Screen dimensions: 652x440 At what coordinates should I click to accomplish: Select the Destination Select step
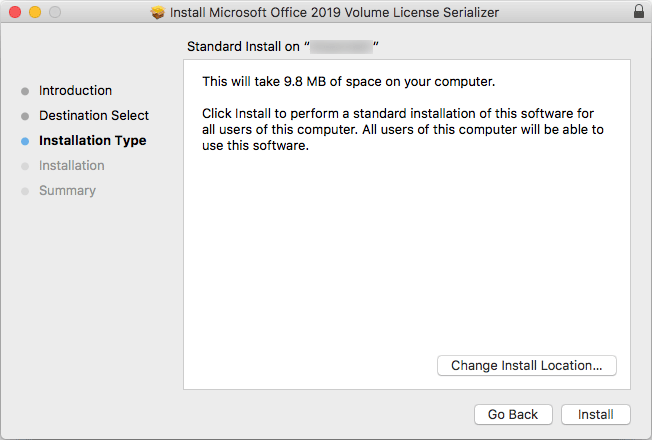point(94,115)
